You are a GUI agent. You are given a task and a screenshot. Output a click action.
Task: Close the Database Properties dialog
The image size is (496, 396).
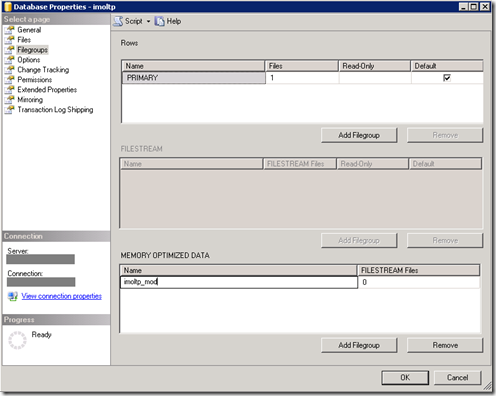coord(485,7)
